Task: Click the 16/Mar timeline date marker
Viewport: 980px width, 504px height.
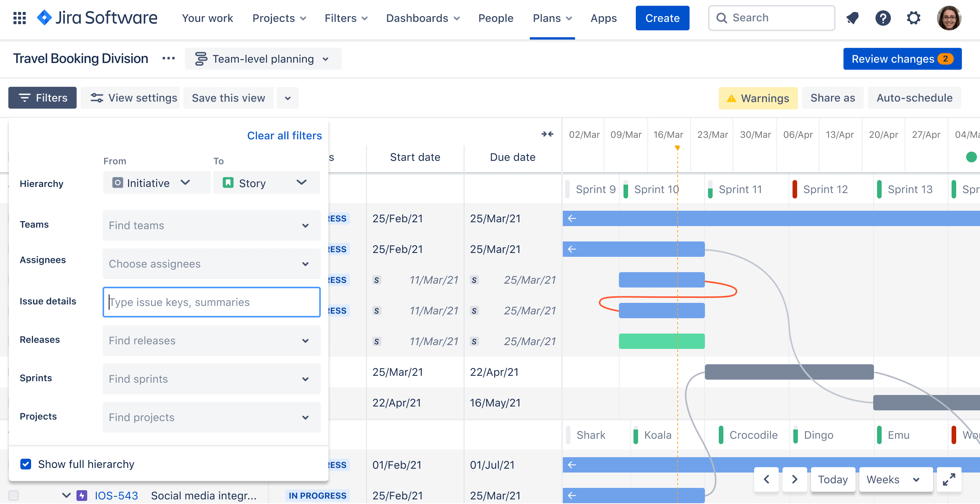Action: click(668, 135)
